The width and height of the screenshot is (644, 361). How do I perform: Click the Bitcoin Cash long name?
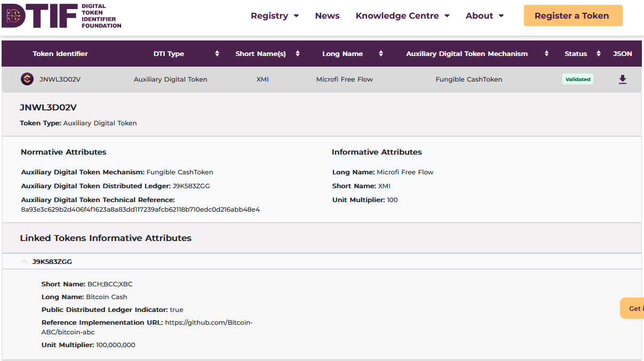(107, 297)
